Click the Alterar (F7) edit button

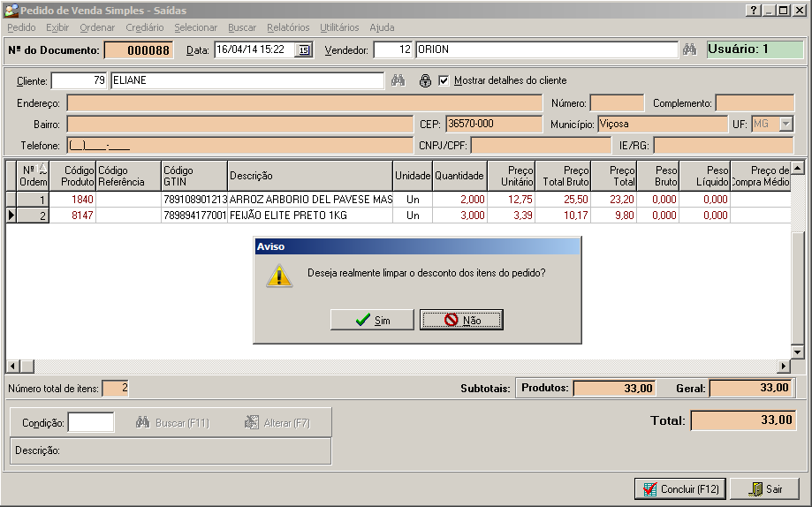[x=277, y=423]
